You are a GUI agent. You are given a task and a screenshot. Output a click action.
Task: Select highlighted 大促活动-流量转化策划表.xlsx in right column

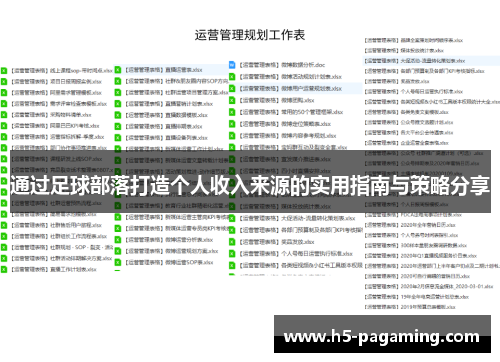[431, 61]
